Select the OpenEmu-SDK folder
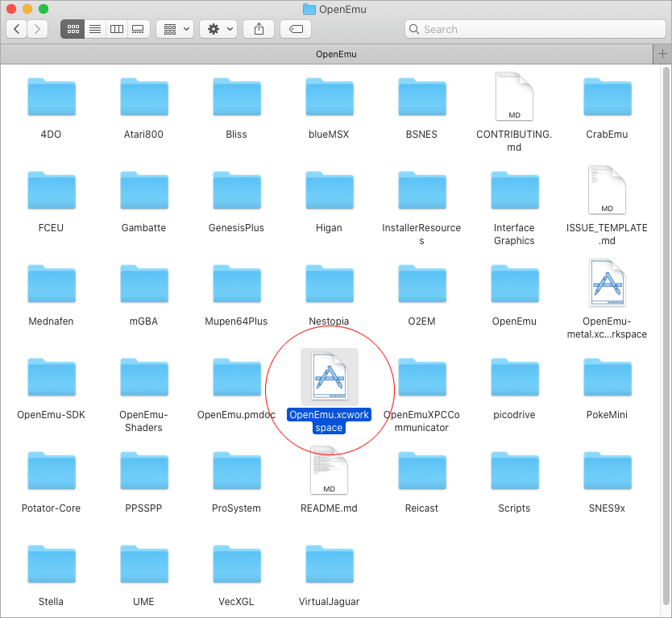Image resolution: width=672 pixels, height=618 pixels. point(52,377)
